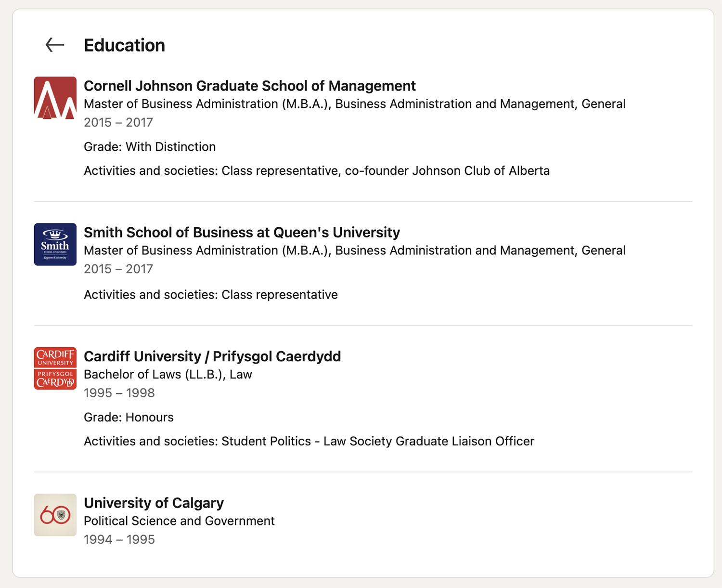The width and height of the screenshot is (722, 588).
Task: Click the M.B.A. degree text under Cornell Johnson
Action: [354, 104]
